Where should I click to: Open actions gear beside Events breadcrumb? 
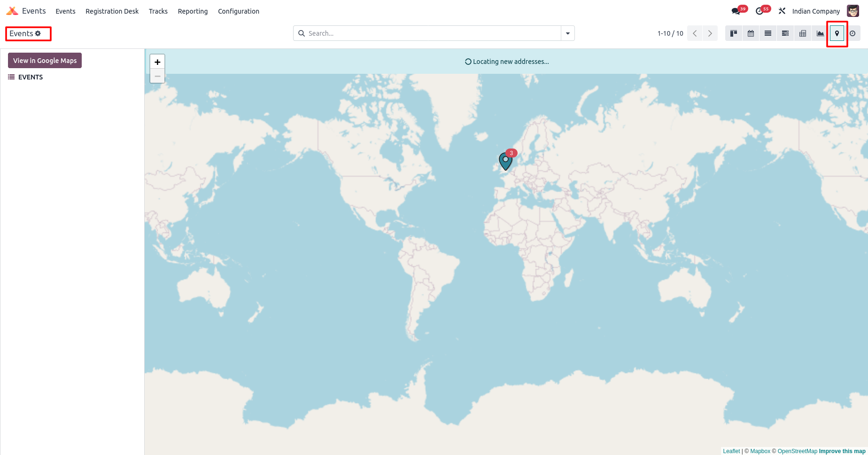click(x=38, y=33)
